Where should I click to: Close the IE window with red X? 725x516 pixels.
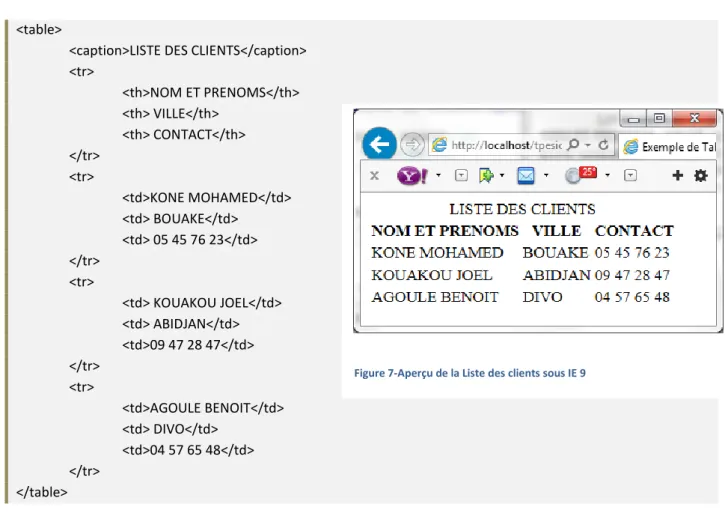pyautogui.click(x=694, y=118)
